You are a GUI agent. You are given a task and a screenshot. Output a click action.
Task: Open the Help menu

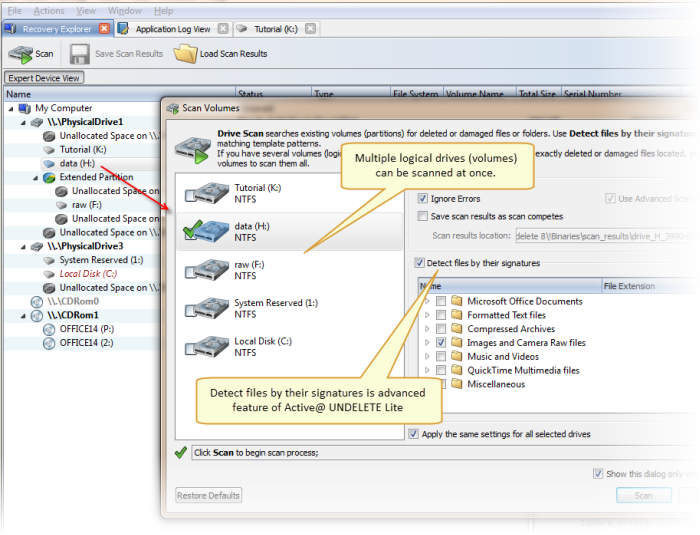163,11
